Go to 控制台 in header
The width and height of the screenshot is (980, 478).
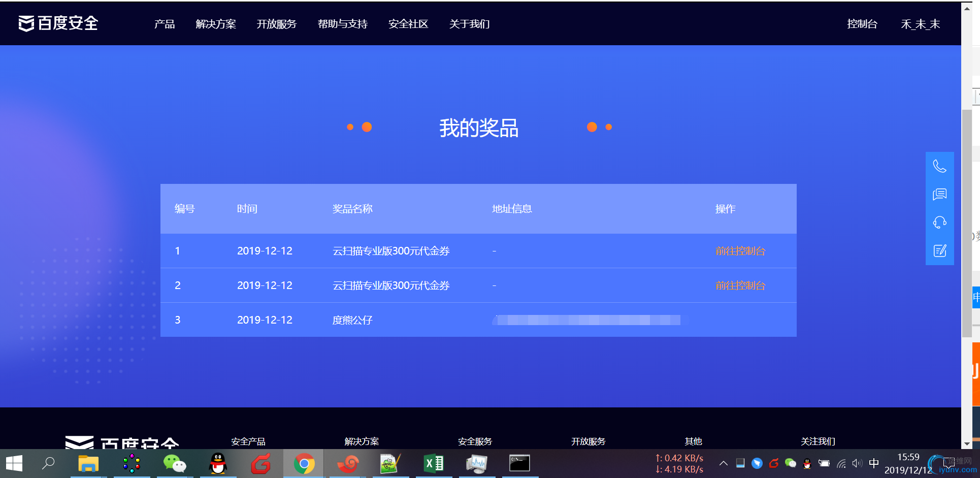coord(862,24)
